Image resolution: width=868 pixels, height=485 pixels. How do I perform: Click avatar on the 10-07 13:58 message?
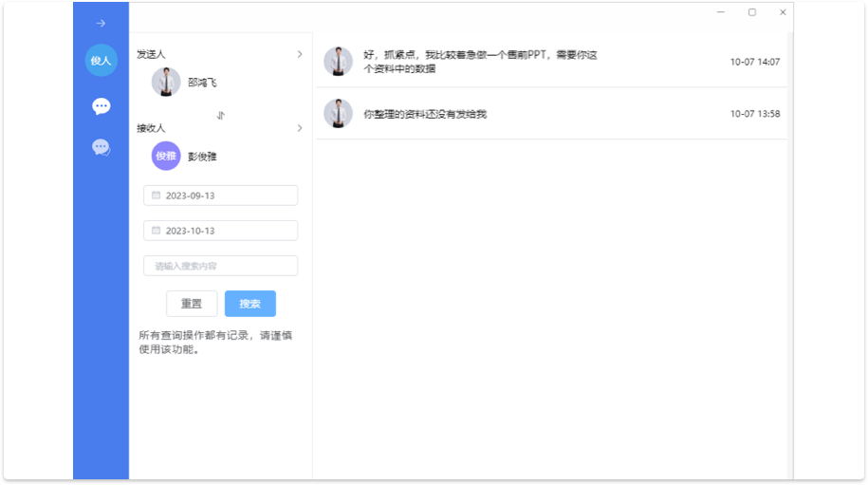[338, 114]
